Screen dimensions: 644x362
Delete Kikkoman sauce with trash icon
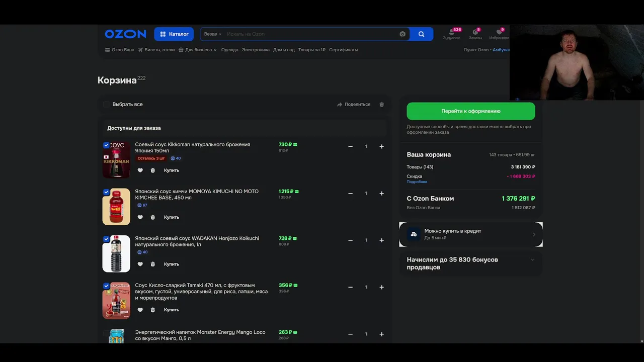point(153,170)
